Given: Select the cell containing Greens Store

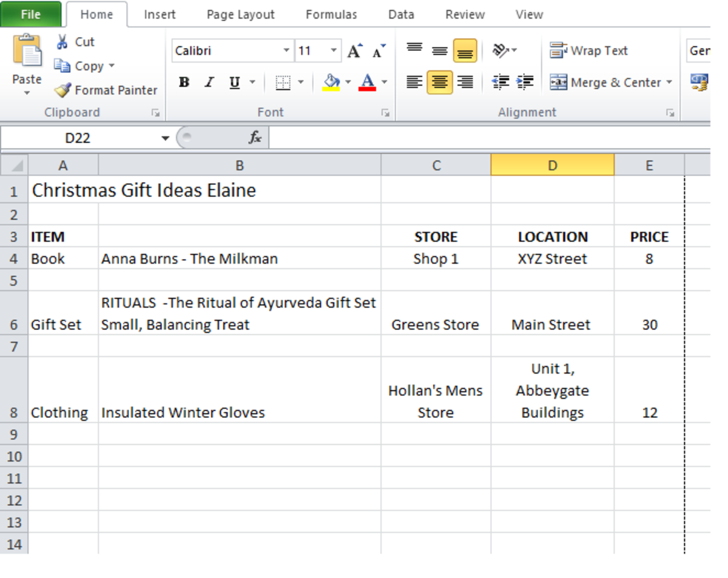Looking at the screenshot, I should click(x=436, y=324).
